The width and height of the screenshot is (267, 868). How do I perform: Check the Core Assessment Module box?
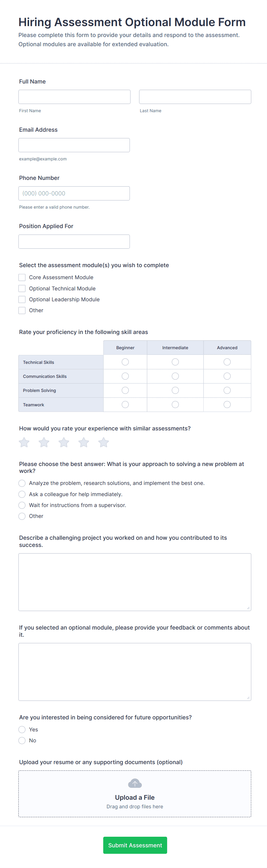click(22, 277)
